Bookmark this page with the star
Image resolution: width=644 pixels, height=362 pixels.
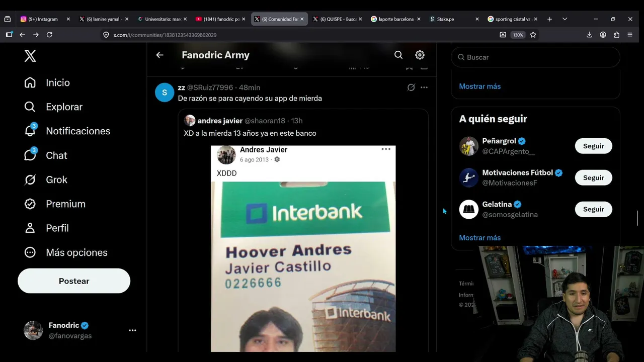533,35
